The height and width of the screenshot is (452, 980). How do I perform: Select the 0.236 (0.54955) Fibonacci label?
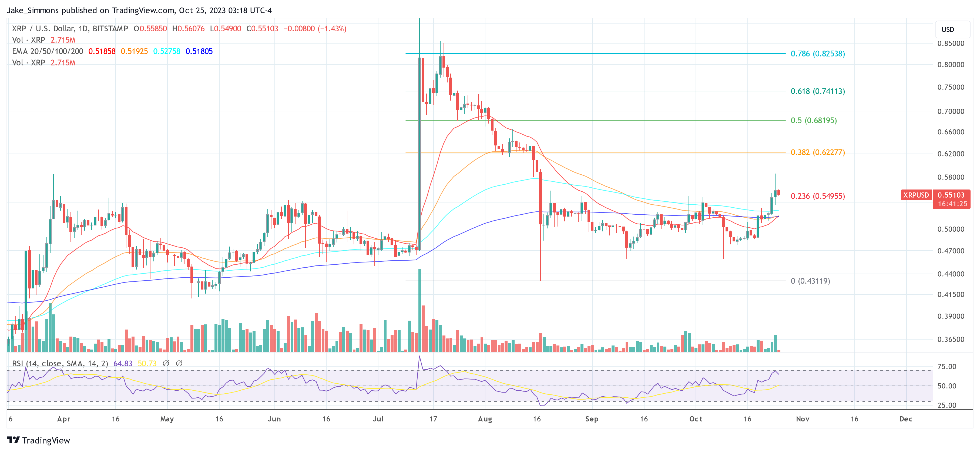click(x=818, y=196)
